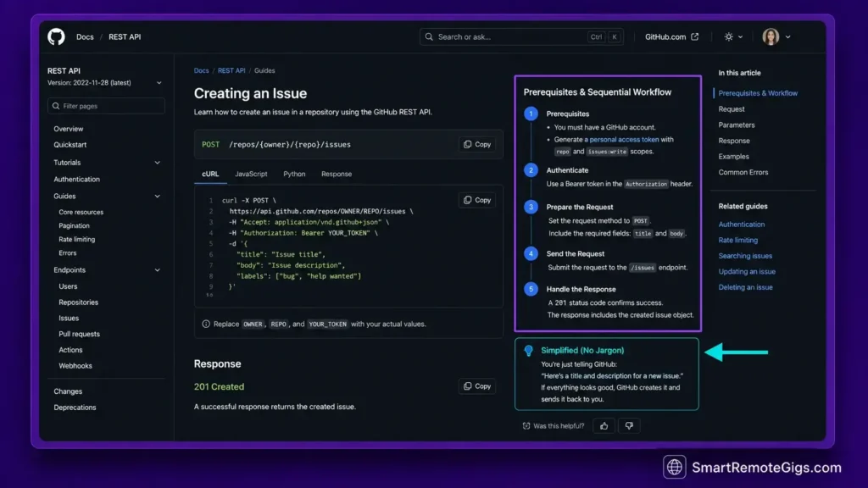Jump to Examples section in article
This screenshot has height=488, width=868.
[x=733, y=157]
